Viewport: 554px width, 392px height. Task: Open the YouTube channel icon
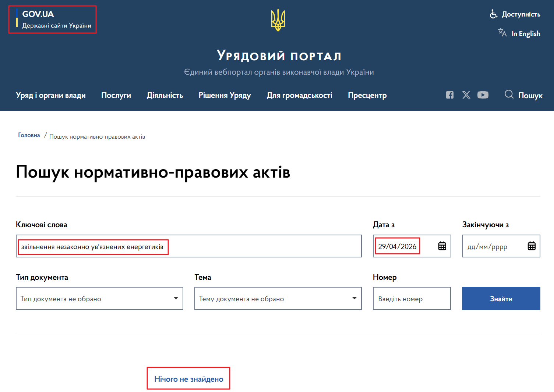point(483,95)
